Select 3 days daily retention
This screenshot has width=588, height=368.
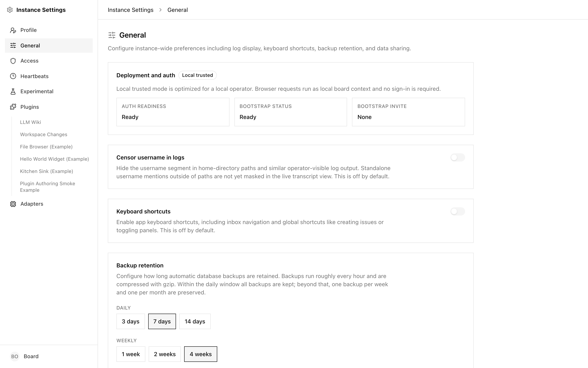[x=130, y=321]
